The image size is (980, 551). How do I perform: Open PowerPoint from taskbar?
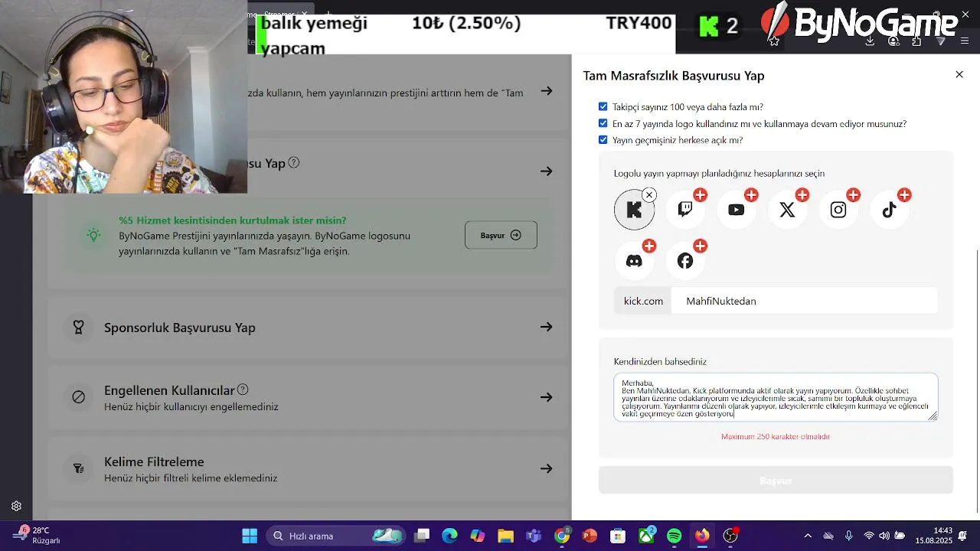pos(590,536)
